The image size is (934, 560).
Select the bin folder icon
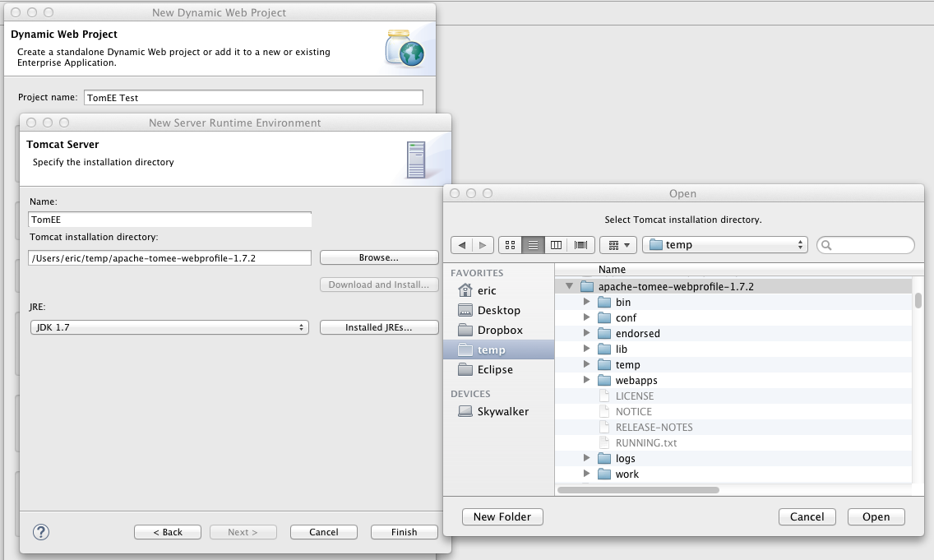pos(604,302)
